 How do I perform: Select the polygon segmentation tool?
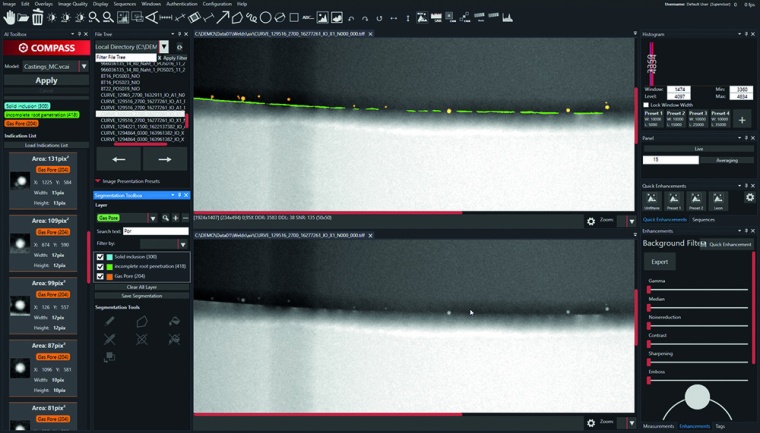pos(142,322)
